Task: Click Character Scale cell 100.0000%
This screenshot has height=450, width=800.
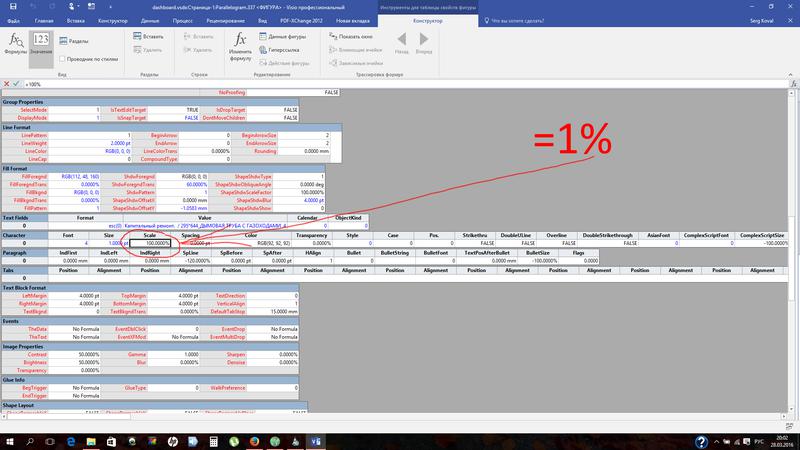Action: coord(150,243)
